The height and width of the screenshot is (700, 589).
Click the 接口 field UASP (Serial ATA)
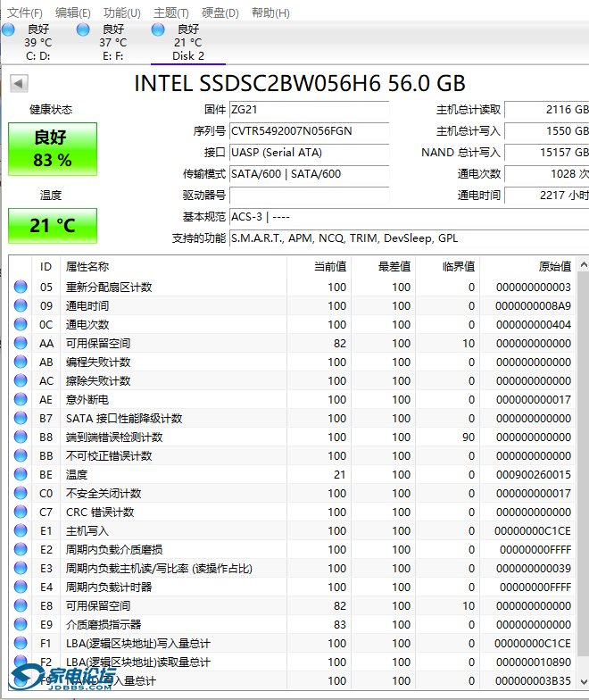coord(309,153)
